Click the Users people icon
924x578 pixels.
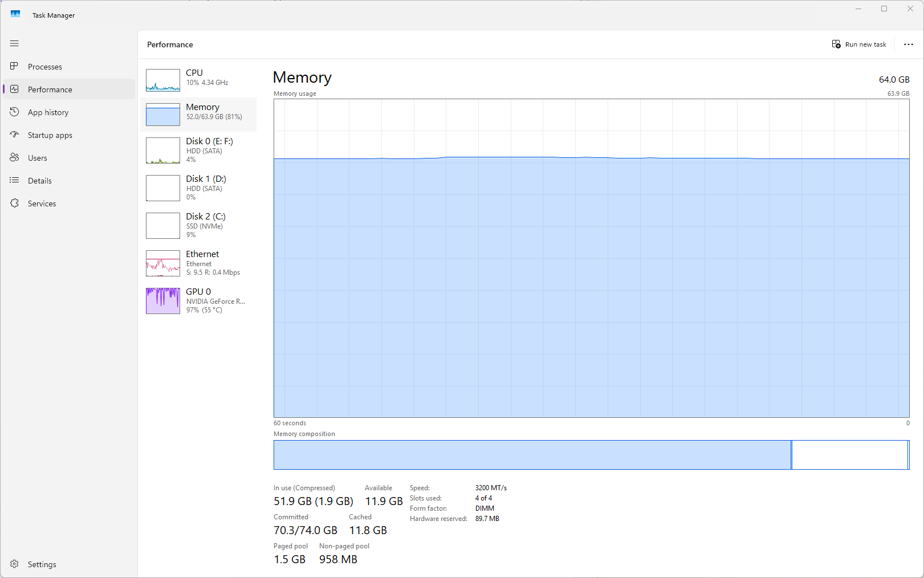pyautogui.click(x=14, y=157)
